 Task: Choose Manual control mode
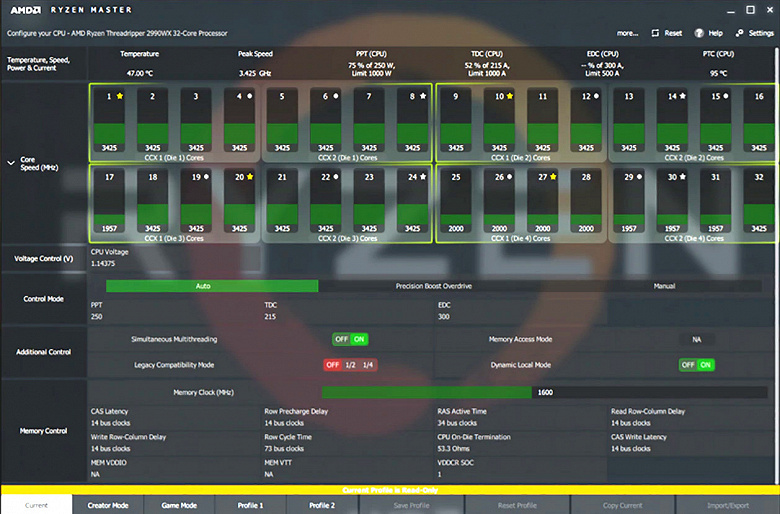(664, 286)
